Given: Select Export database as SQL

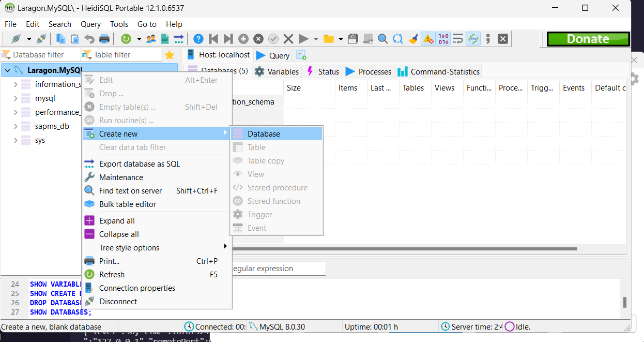Looking at the screenshot, I should pyautogui.click(x=157, y=164).
